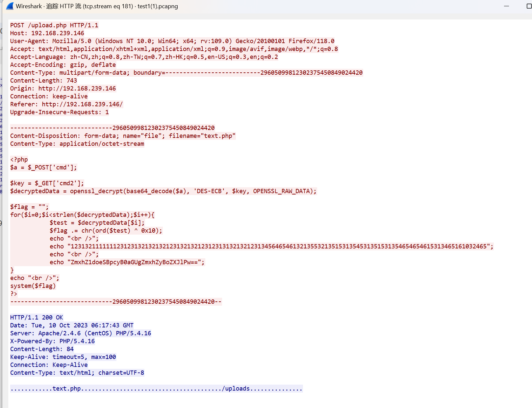Click the 'Accept-Encoding: gzip, deflate' line
The image size is (532, 408).
point(63,65)
